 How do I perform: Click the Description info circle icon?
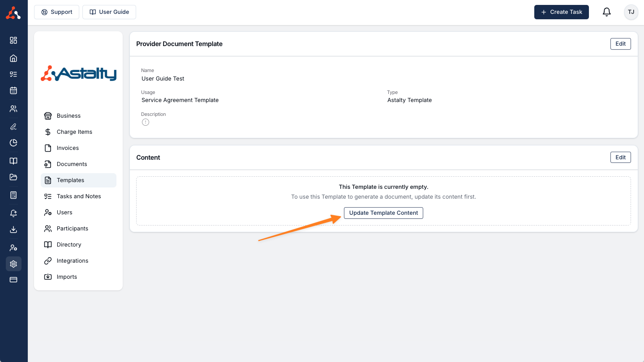coord(146,122)
